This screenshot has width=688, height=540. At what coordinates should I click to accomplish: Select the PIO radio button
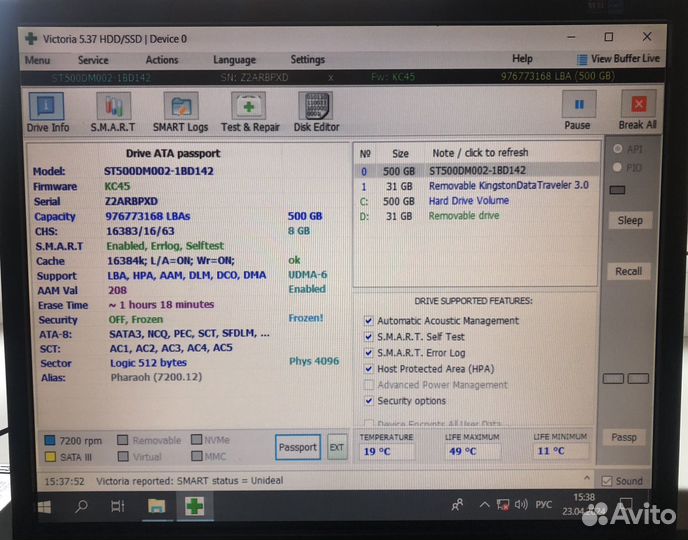[x=617, y=167]
